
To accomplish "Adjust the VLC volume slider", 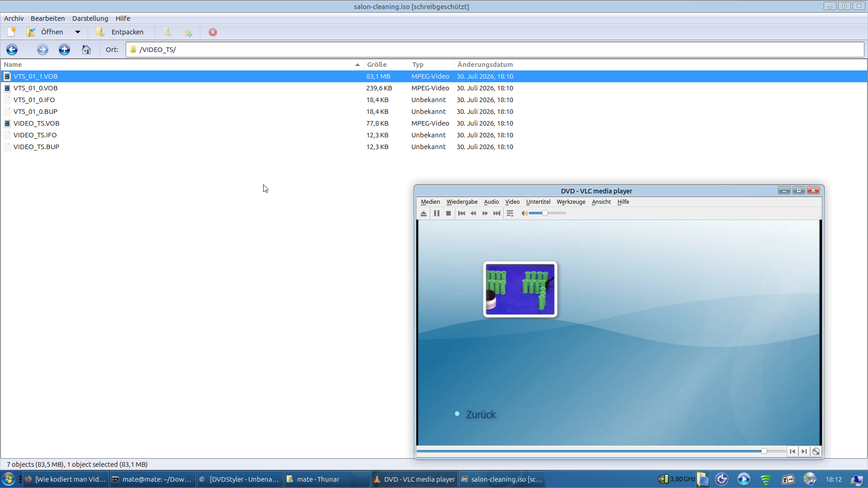I will tap(547, 213).
